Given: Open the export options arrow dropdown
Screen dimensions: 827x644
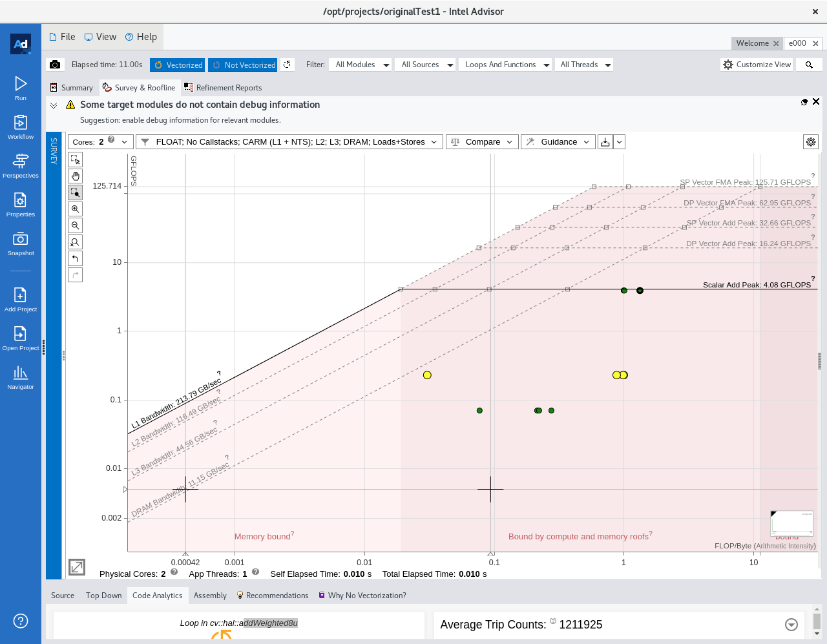Looking at the screenshot, I should [x=619, y=141].
